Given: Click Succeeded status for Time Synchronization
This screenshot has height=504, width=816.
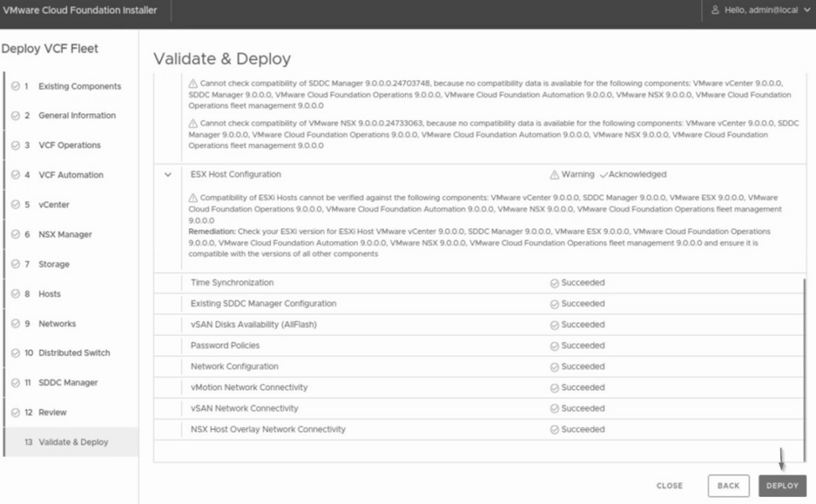Looking at the screenshot, I should (x=583, y=283).
